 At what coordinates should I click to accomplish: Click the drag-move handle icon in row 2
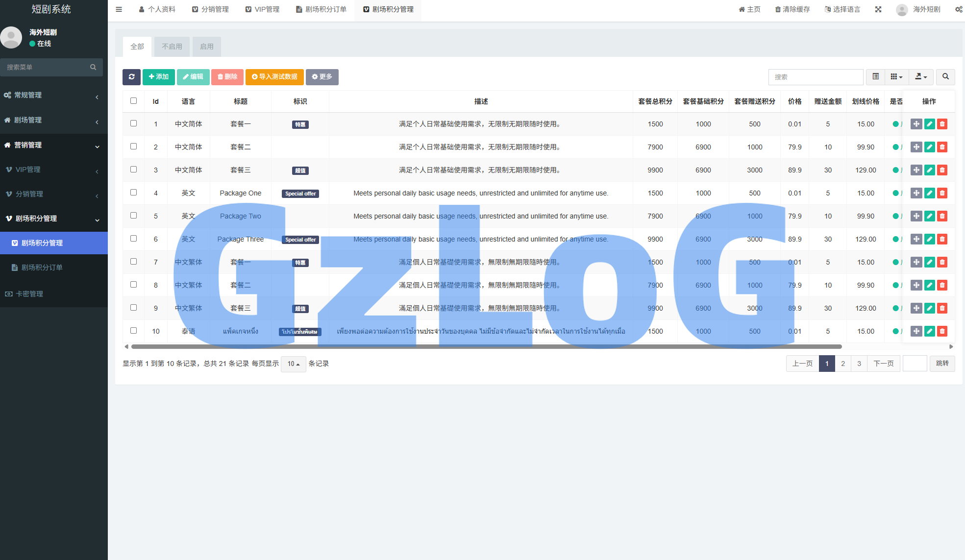(x=916, y=147)
